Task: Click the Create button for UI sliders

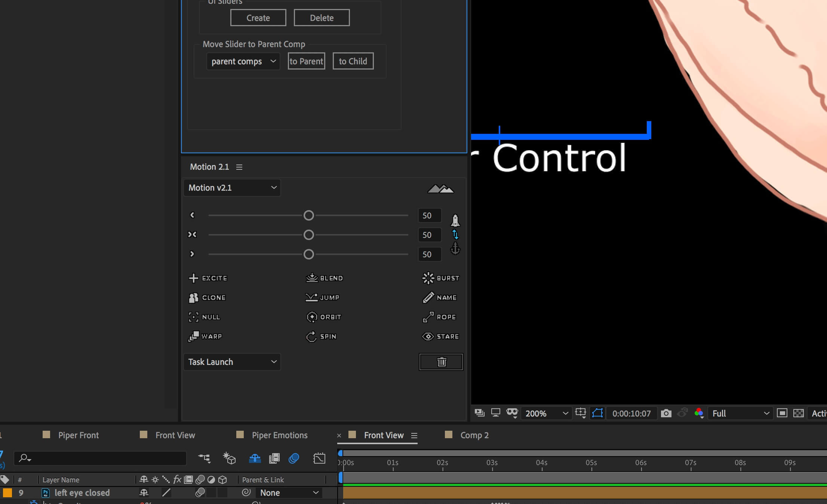Action: pyautogui.click(x=258, y=18)
